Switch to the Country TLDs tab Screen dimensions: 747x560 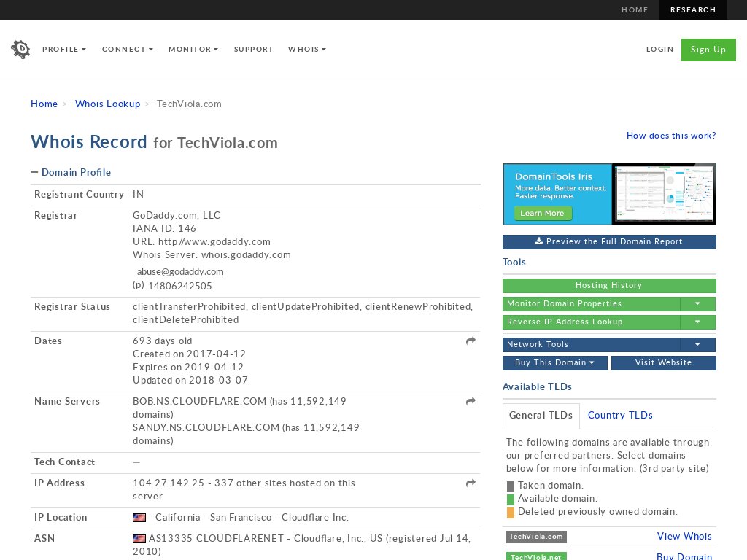click(620, 415)
